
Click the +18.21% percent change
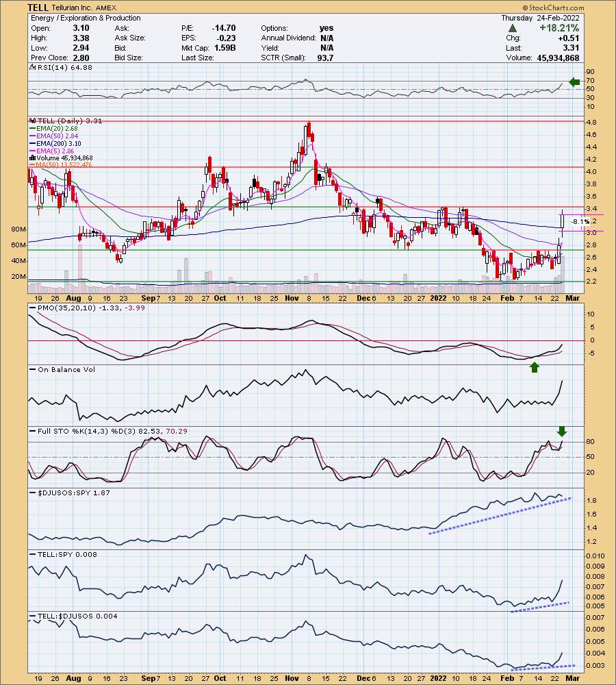[x=559, y=28]
